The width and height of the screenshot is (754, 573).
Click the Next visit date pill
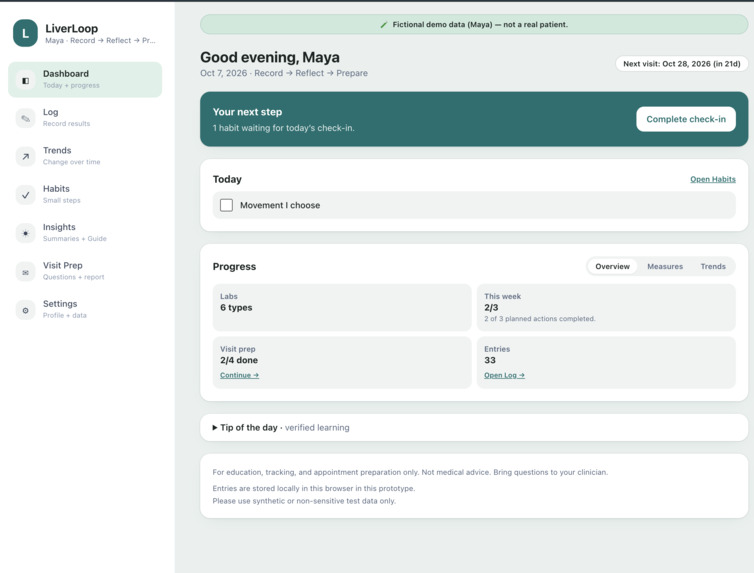point(681,64)
